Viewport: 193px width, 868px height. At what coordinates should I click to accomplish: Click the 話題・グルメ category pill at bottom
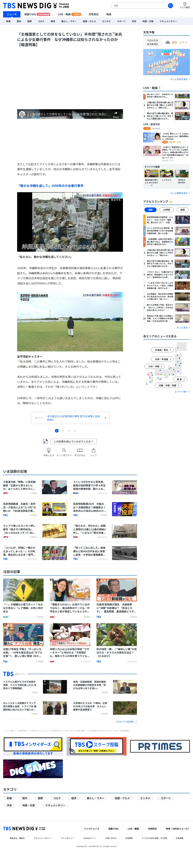pos(122,798)
